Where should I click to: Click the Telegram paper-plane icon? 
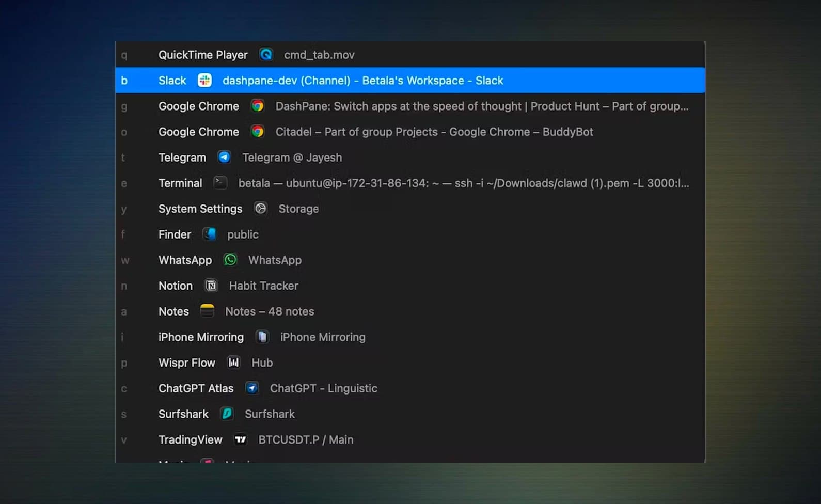pos(224,157)
